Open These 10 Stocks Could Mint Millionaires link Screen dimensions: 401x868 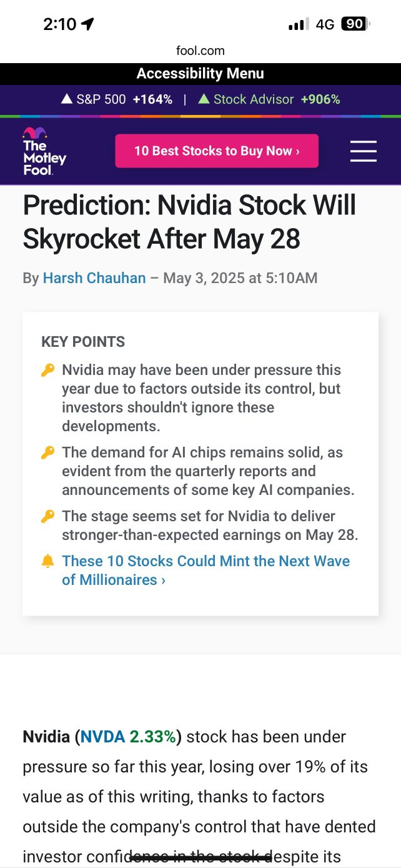pos(205,571)
